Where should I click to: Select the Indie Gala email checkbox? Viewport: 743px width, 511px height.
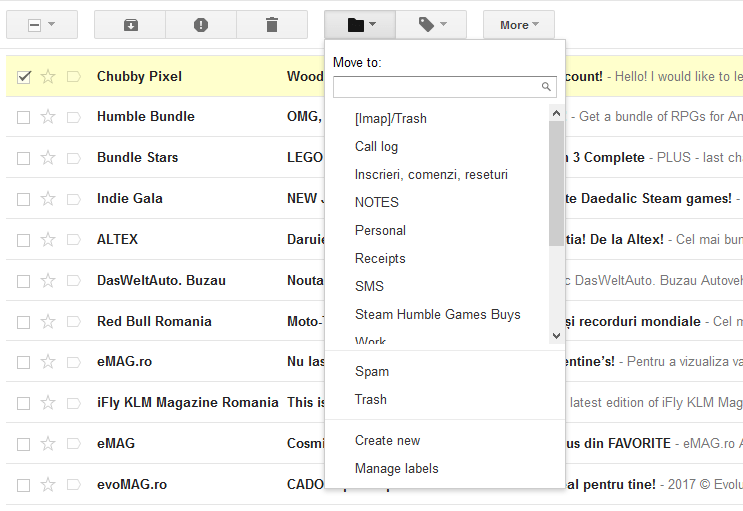pos(24,199)
